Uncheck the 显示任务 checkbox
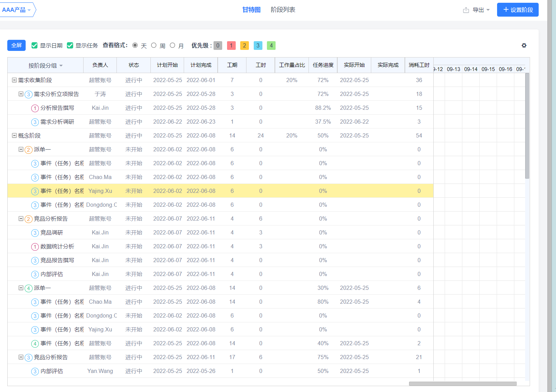This screenshot has width=556, height=392. 70,45
